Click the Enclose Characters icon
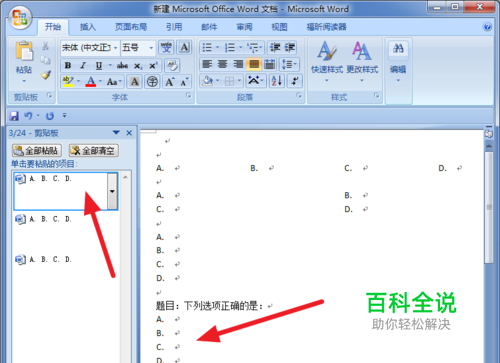 (x=152, y=82)
